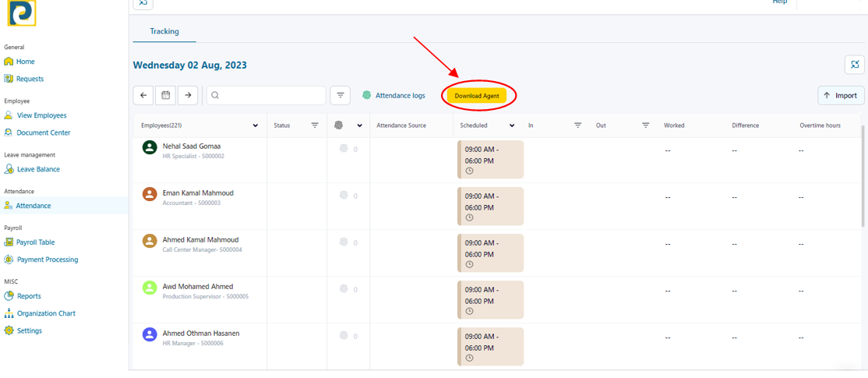Expand the fingerprint column dropdown
Viewport: 868px width, 378px height.
[360, 125]
